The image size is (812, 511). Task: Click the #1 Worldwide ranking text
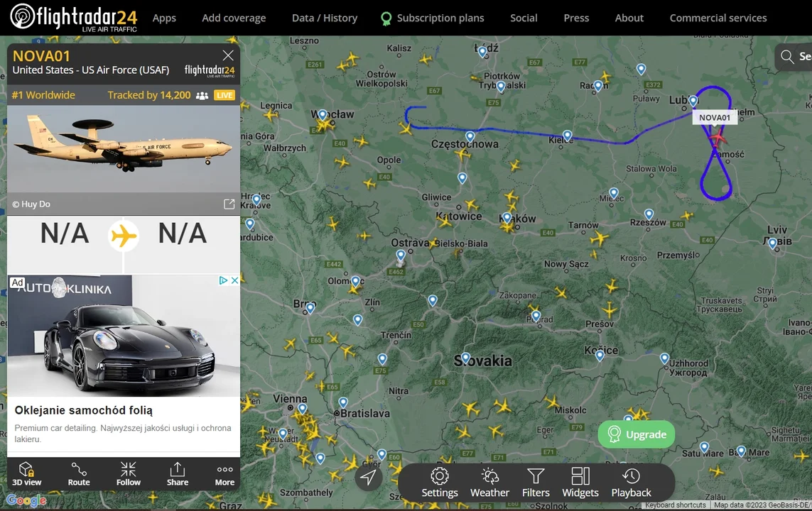[43, 95]
